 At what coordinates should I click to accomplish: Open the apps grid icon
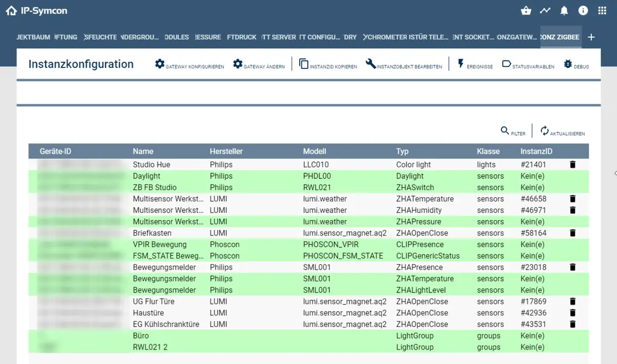pos(602,11)
